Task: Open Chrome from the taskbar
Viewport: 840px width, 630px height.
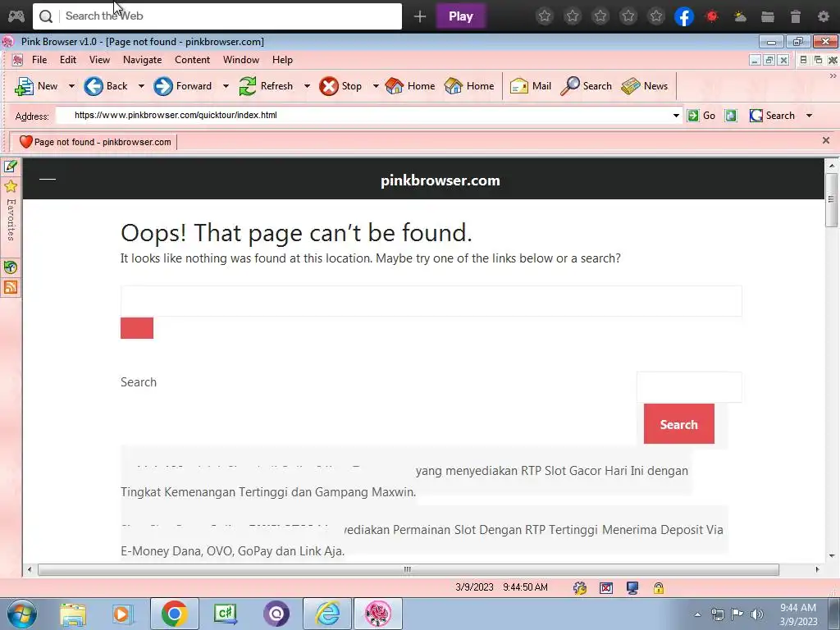Action: point(174,614)
